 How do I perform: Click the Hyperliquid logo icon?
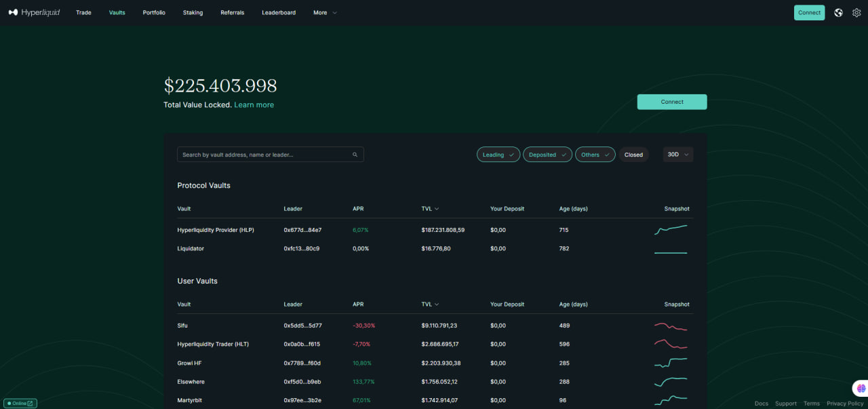[13, 12]
